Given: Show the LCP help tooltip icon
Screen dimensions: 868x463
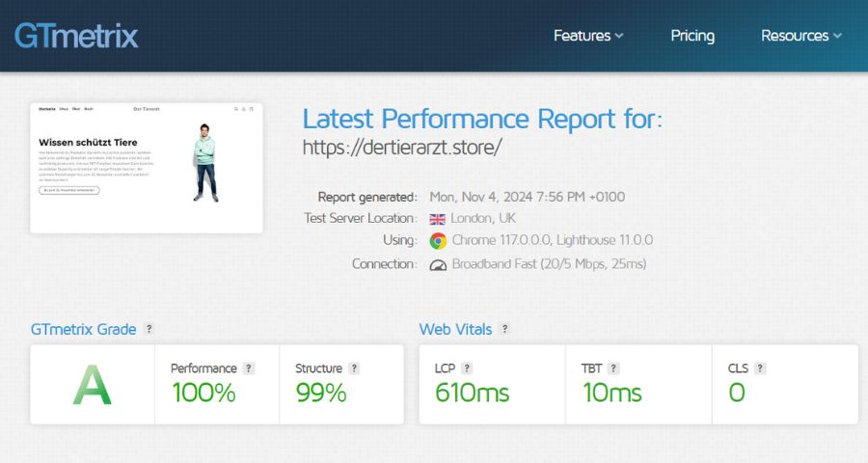Looking at the screenshot, I should pyautogui.click(x=467, y=368).
